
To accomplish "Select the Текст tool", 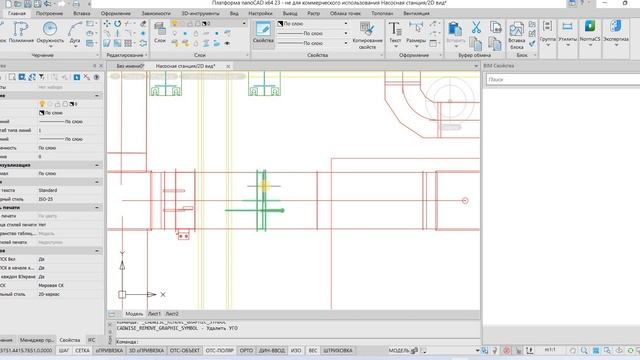I will coord(395,32).
